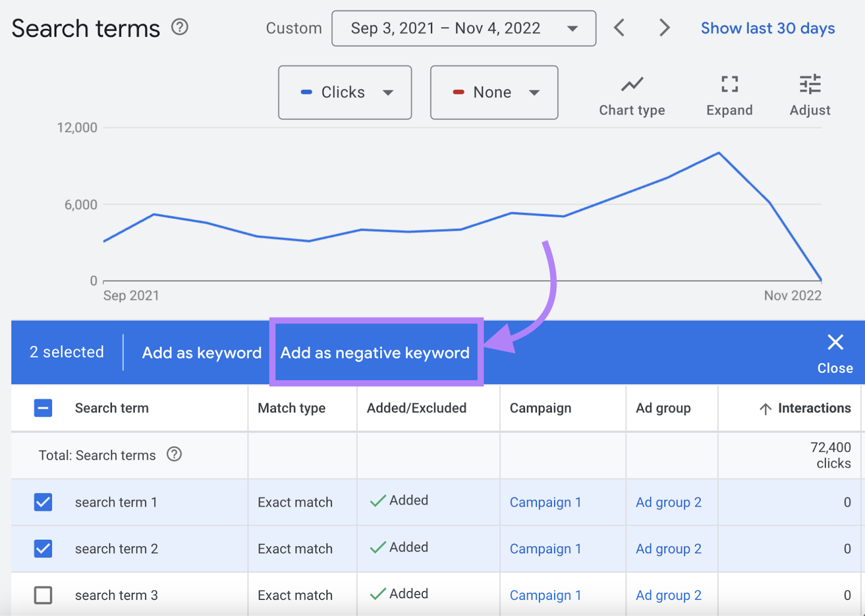Open Campaign 1 from search term 1 row

[x=545, y=502]
